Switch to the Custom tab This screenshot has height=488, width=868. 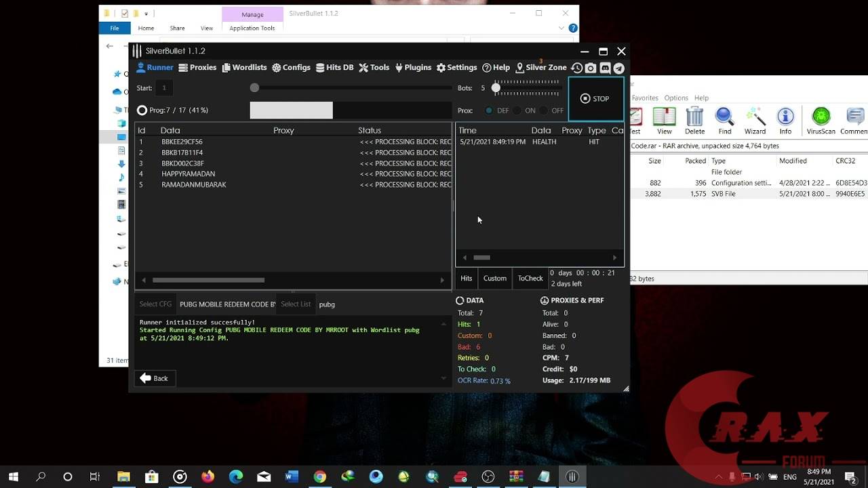[494, 278]
